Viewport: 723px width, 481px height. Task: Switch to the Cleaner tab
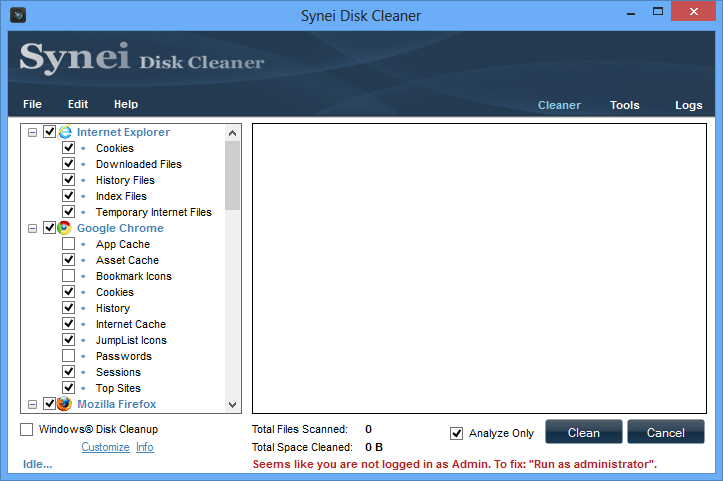click(559, 105)
